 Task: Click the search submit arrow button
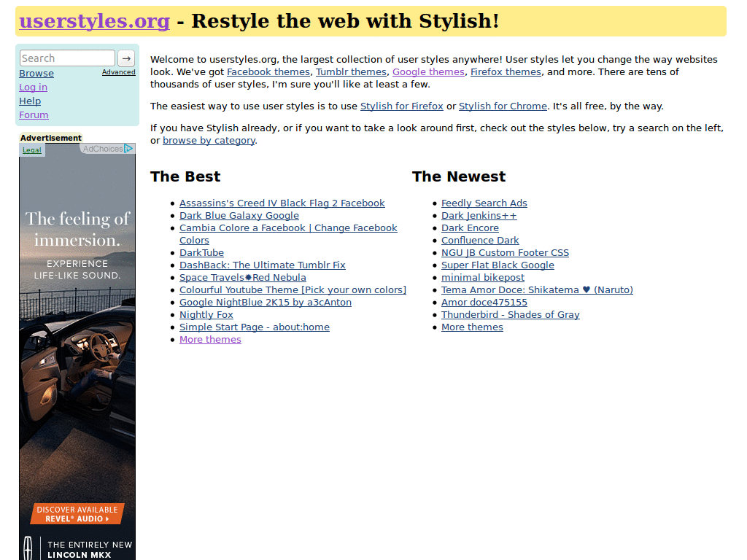tap(126, 58)
